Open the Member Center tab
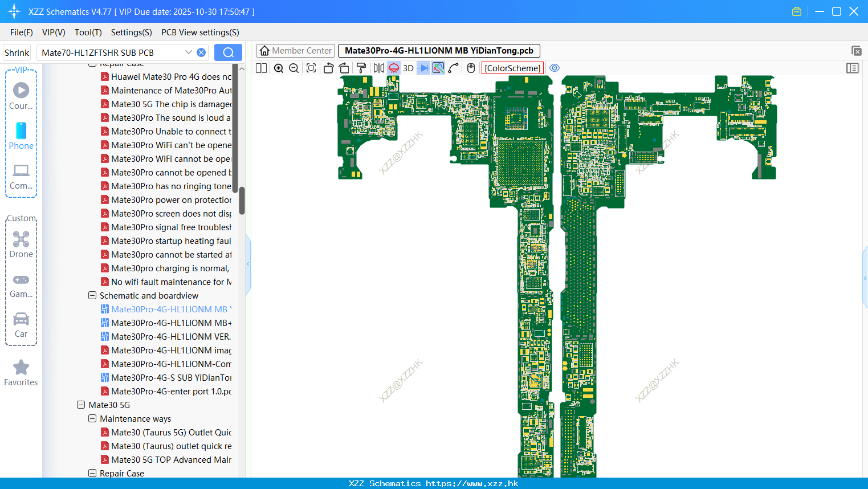The width and height of the screenshot is (868, 489). [x=295, y=51]
